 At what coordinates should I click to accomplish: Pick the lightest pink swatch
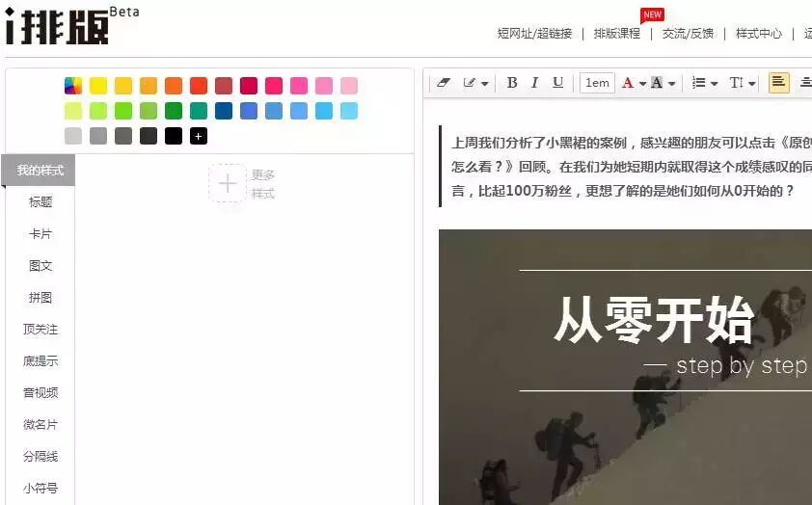349,86
